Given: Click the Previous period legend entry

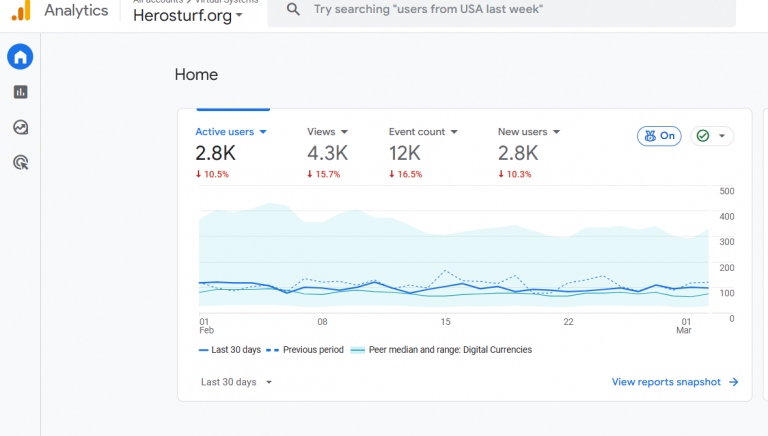Looking at the screenshot, I should (x=305, y=350).
